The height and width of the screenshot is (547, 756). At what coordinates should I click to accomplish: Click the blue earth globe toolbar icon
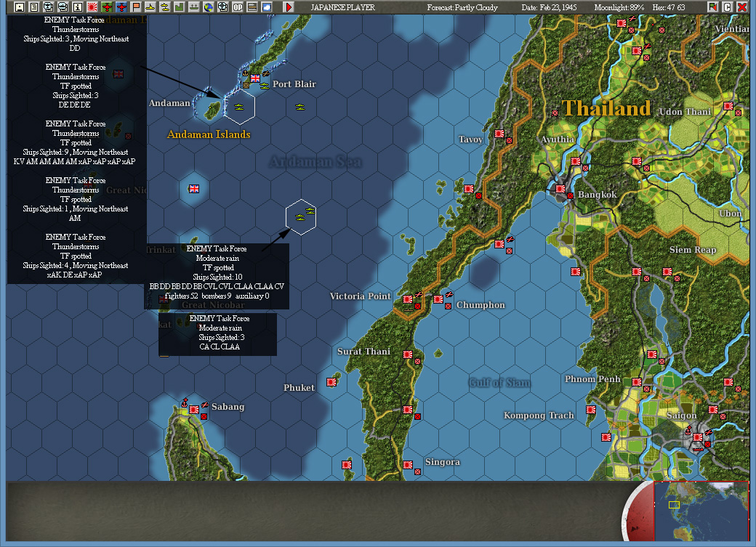pos(209,7)
